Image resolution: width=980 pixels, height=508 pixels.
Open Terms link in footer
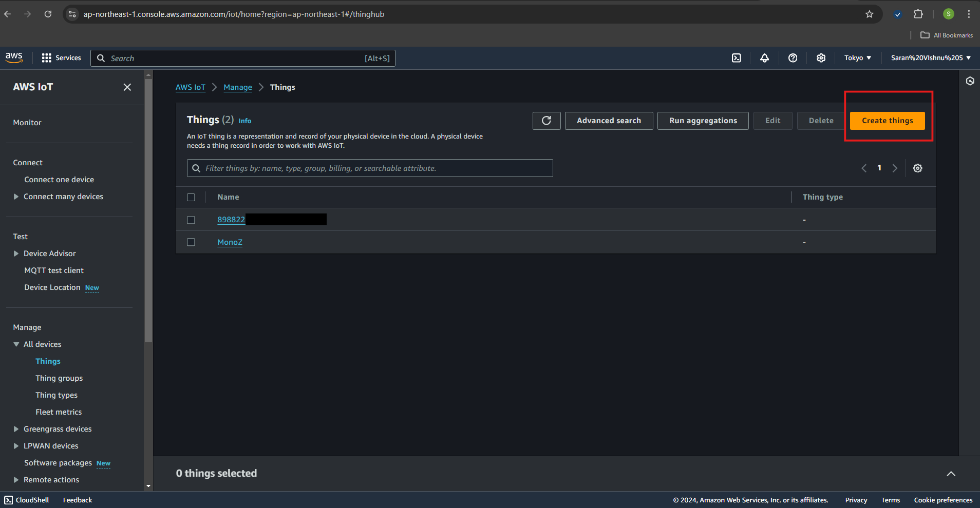tap(891, 500)
